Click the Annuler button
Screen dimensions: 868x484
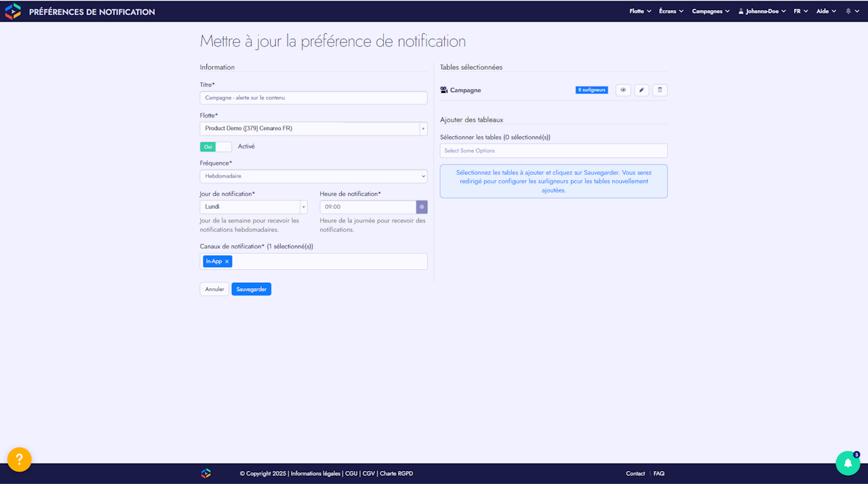click(x=214, y=289)
